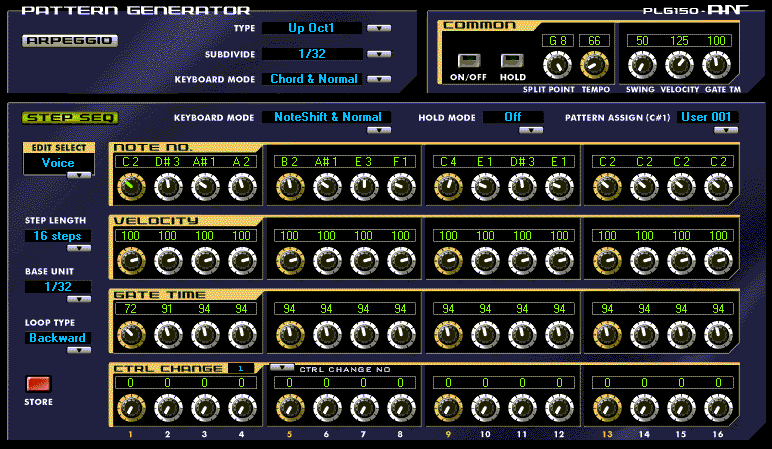The height and width of the screenshot is (449, 772).
Task: Click the Gate Time knob in the Common section
Action: point(716,65)
